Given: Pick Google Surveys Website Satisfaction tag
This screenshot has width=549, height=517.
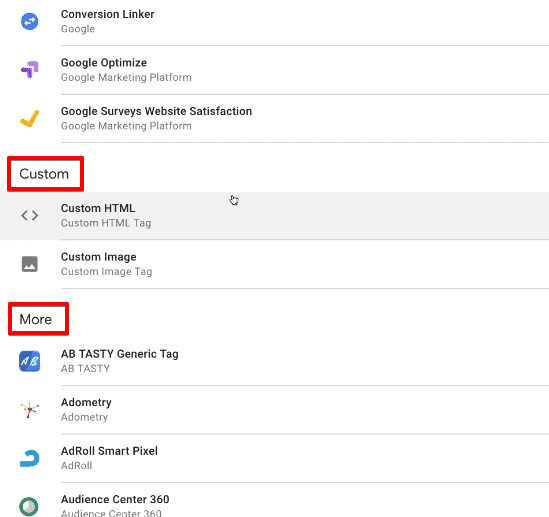Looking at the screenshot, I should coord(274,118).
